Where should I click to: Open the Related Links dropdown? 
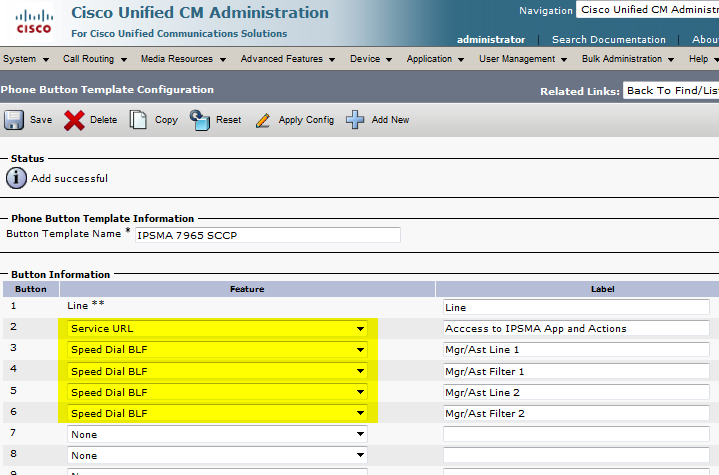coord(670,91)
